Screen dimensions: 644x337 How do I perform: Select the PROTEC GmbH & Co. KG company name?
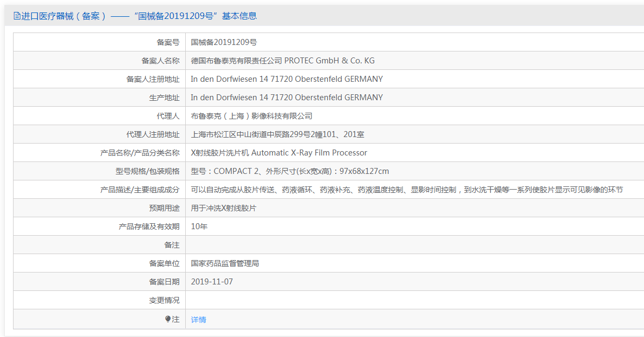283,61
